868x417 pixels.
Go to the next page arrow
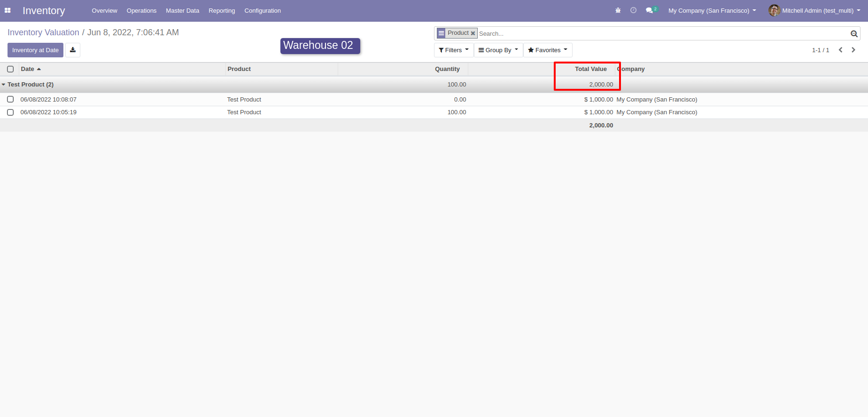pyautogui.click(x=853, y=50)
